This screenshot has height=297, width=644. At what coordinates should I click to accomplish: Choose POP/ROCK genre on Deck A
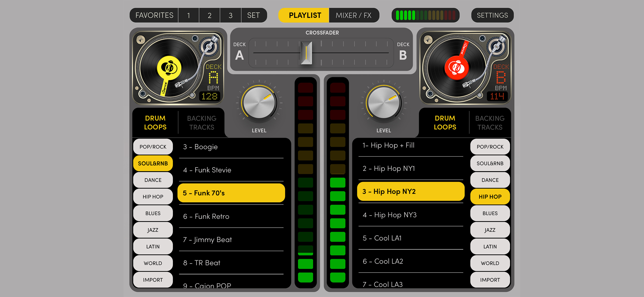[x=153, y=147]
